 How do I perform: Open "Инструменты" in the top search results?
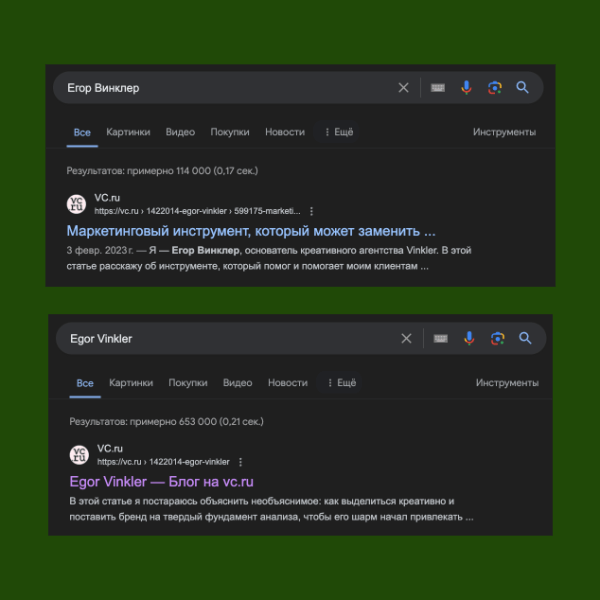click(505, 132)
